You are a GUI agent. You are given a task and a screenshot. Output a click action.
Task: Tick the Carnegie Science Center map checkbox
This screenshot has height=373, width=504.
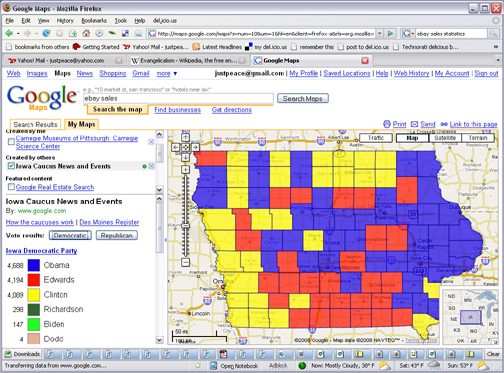coord(11,142)
